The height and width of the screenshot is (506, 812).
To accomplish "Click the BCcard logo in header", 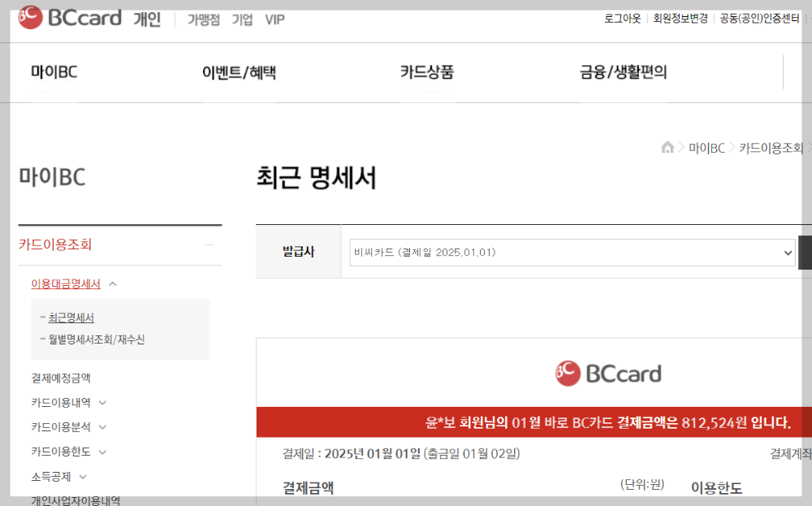I will tap(70, 18).
